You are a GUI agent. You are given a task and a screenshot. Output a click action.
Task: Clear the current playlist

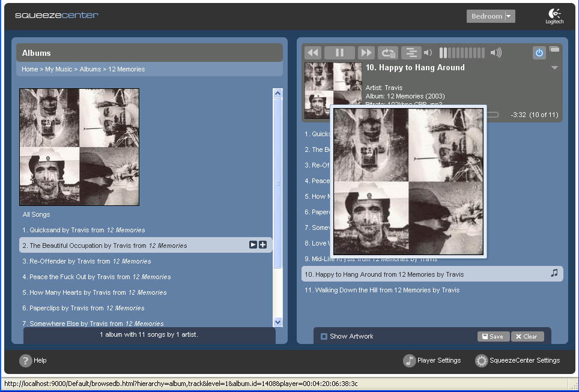point(527,336)
